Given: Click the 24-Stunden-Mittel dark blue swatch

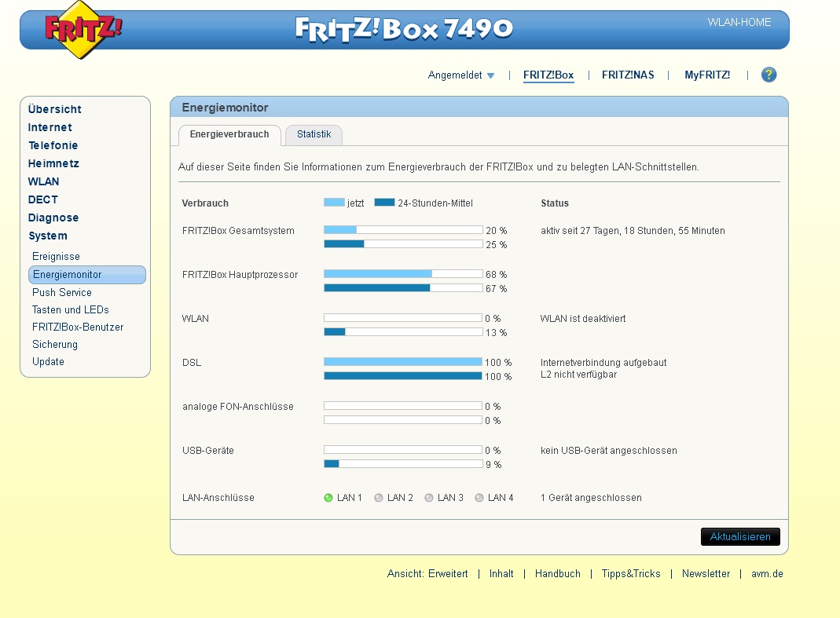Looking at the screenshot, I should pos(384,203).
